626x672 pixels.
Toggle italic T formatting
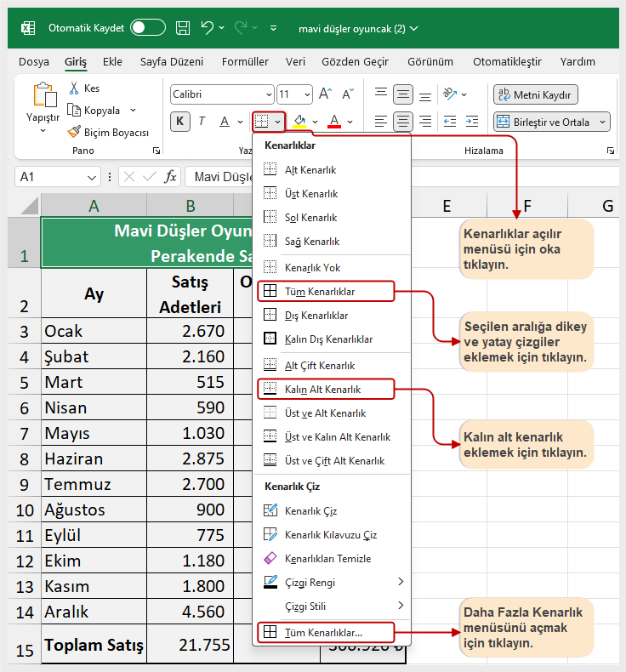pos(202,122)
